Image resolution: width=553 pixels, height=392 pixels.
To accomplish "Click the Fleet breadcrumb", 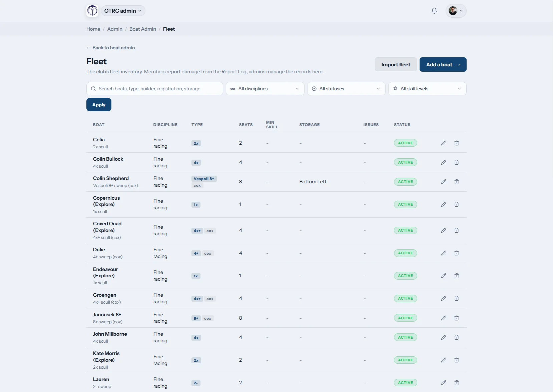I will tap(169, 29).
